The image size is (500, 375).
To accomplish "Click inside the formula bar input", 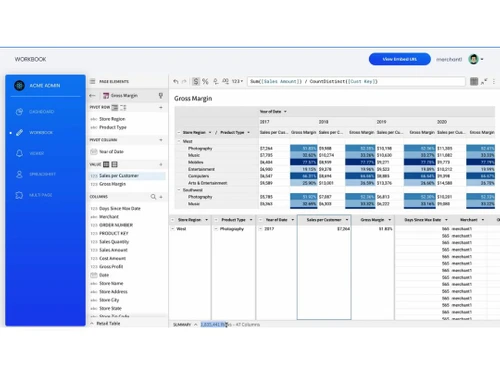I will pyautogui.click(x=356, y=81).
